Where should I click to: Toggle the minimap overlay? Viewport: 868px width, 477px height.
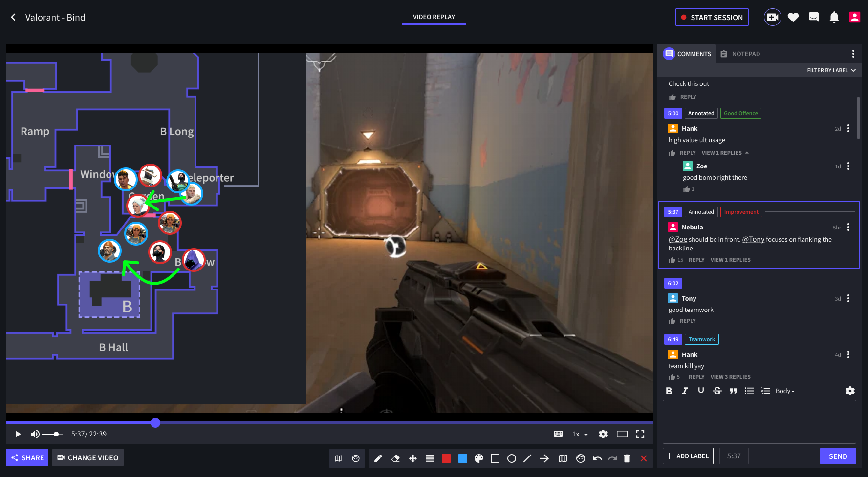[338, 458]
